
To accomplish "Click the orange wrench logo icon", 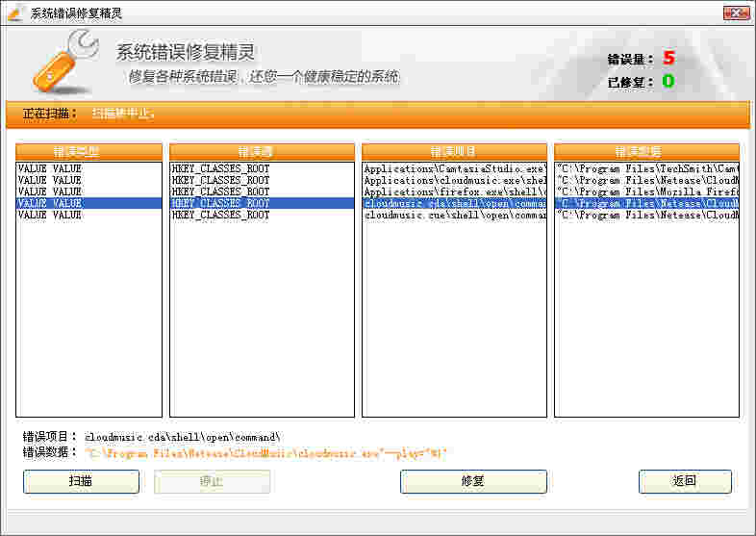I will 65,62.
